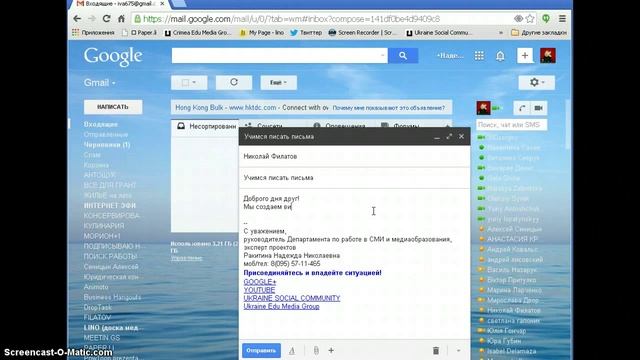
Task: Open the Google apps grid icon
Action: point(479,56)
